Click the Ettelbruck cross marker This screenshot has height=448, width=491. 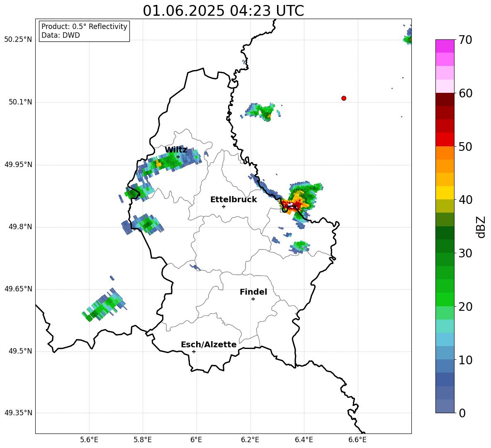[224, 206]
